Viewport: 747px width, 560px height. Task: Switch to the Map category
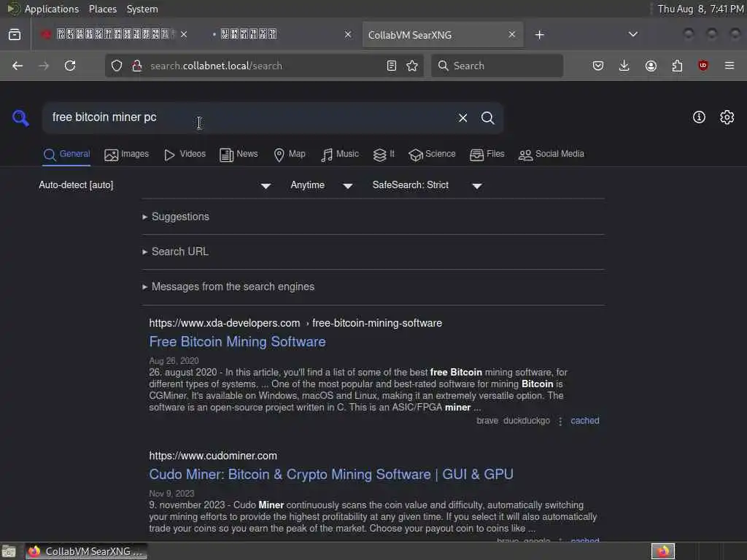click(290, 155)
